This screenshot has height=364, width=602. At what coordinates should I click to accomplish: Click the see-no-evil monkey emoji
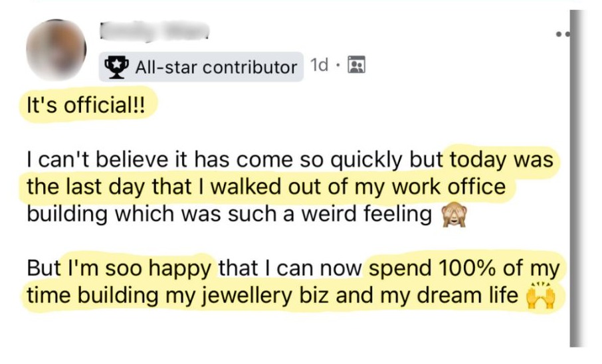point(454,215)
